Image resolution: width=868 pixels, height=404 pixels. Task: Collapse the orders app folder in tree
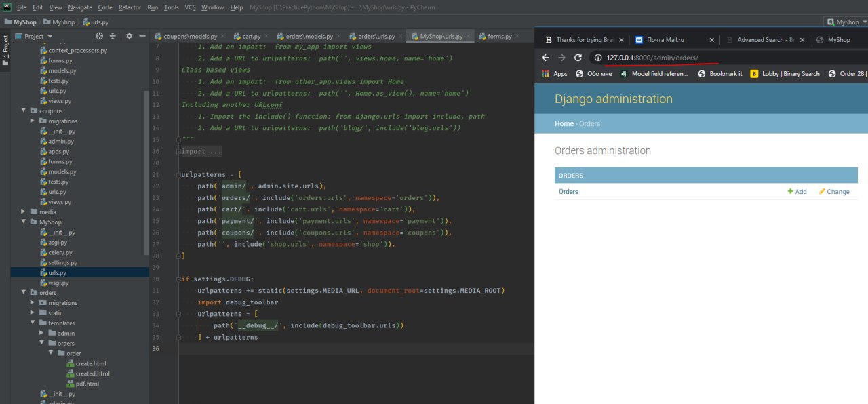coord(24,293)
